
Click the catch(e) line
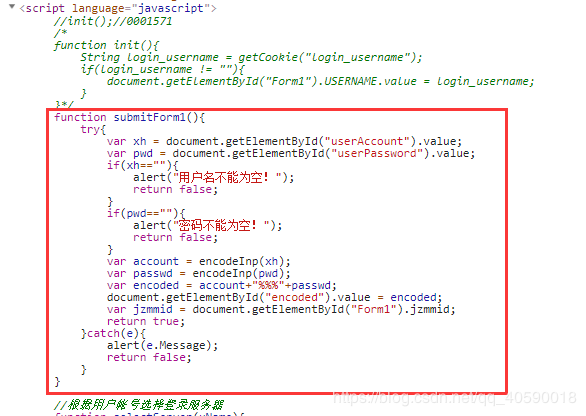pos(113,333)
